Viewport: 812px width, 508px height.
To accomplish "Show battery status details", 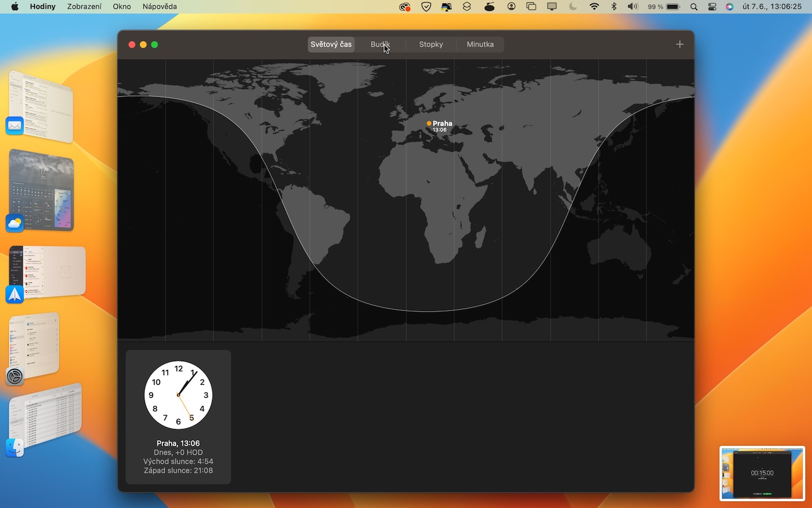I will pos(664,7).
